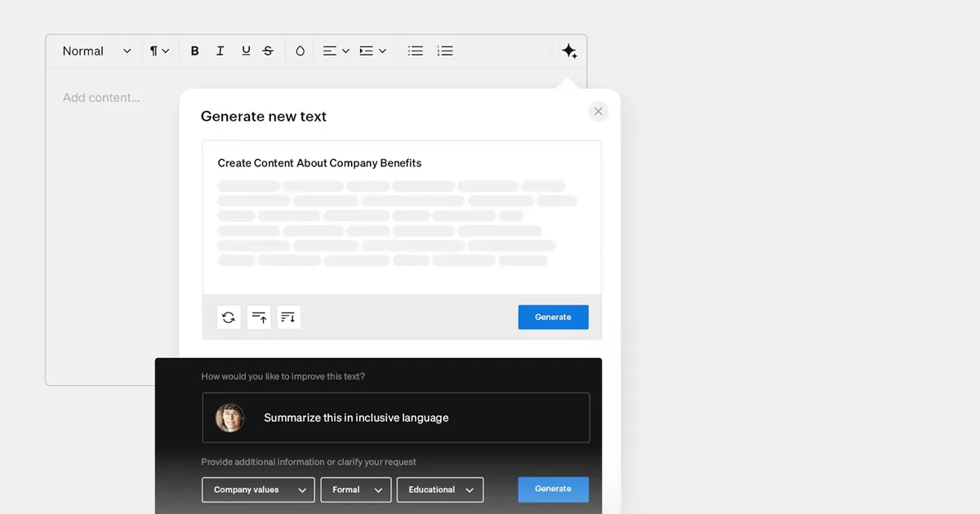This screenshot has width=980, height=514.
Task: Expand the Company values dropdown
Action: point(258,490)
